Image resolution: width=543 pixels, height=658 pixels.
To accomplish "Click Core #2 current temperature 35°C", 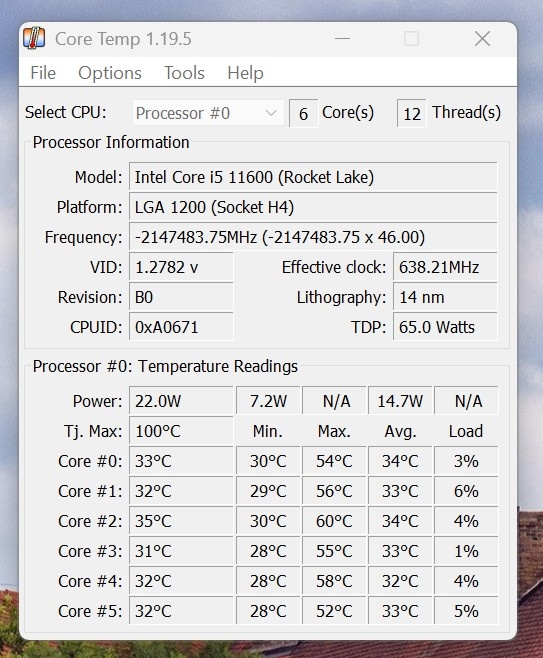I will [181, 521].
